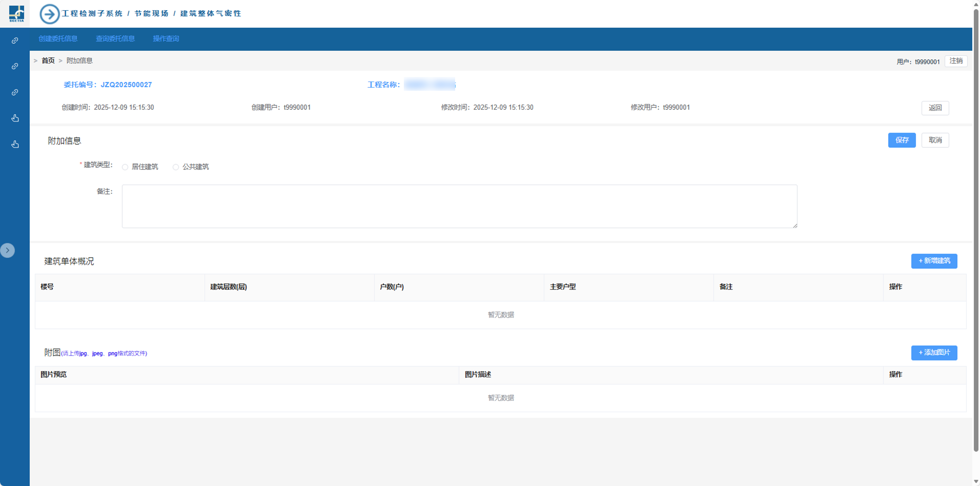Click the SCETIA logo in the corner
This screenshot has width=980, height=486.
click(16, 13)
